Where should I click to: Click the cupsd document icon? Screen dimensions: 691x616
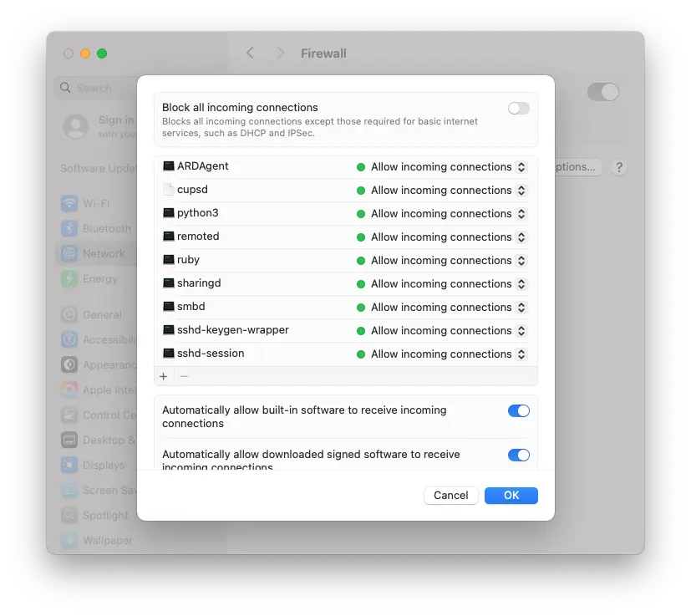coord(170,190)
